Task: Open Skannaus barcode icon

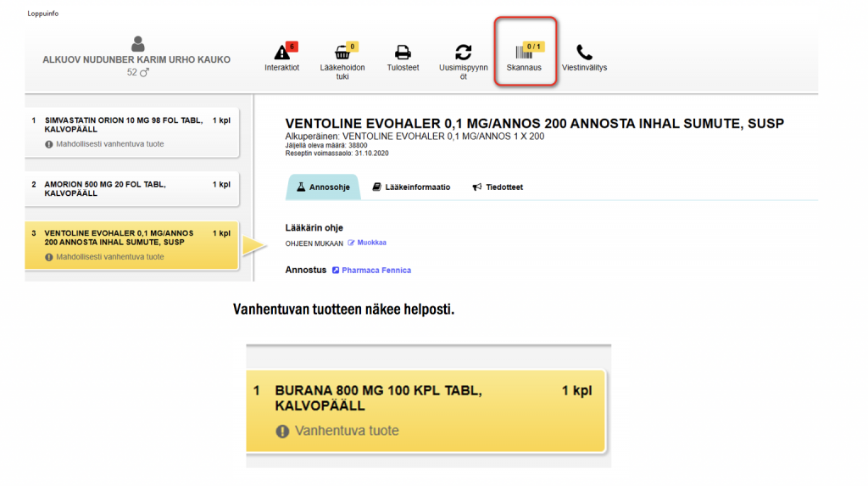Action: point(524,53)
